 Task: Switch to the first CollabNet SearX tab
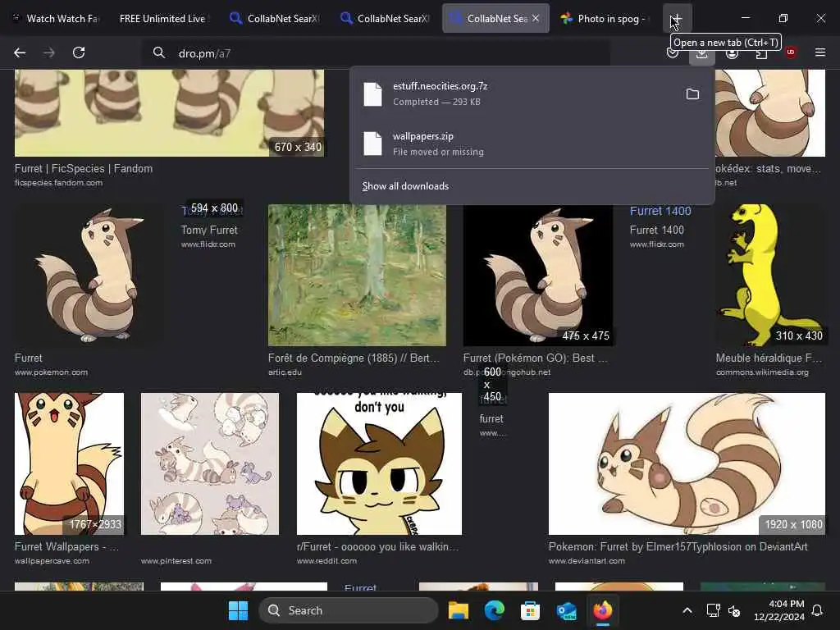[275, 19]
